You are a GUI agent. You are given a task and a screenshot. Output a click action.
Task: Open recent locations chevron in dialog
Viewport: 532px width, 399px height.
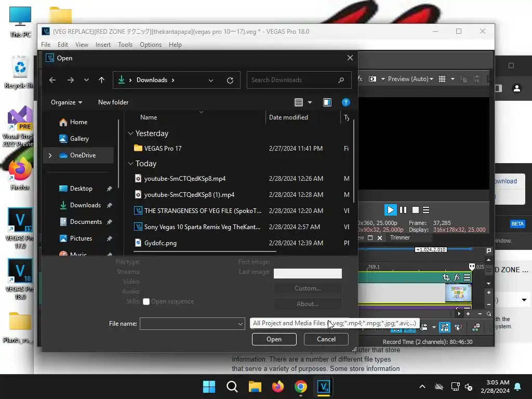coord(86,80)
